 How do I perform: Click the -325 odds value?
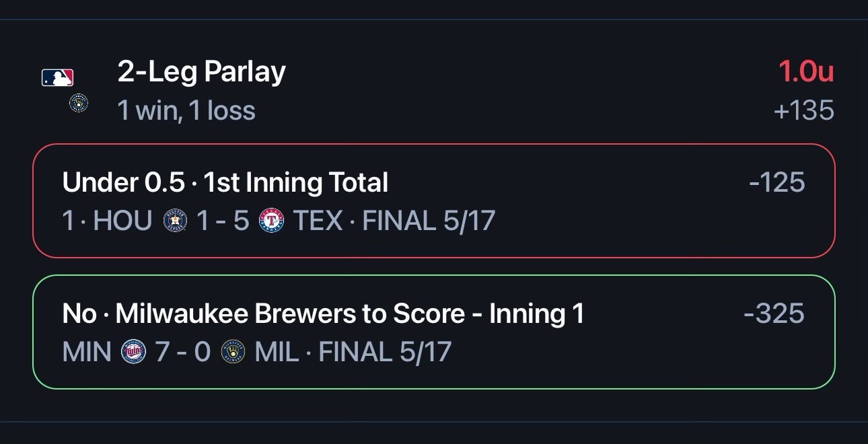click(x=774, y=313)
